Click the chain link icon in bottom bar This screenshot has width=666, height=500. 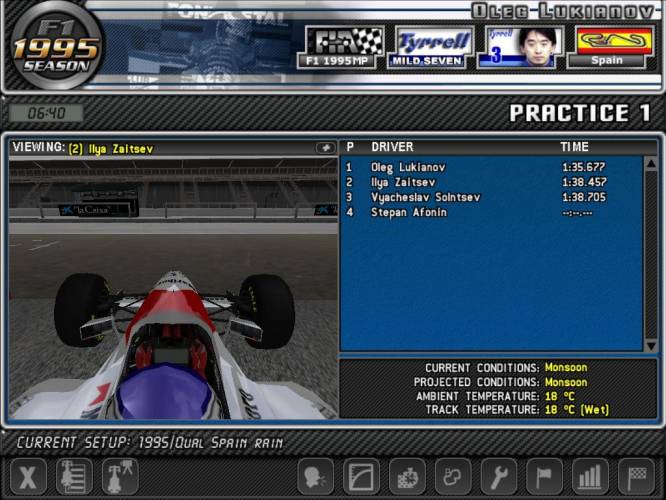[453, 476]
